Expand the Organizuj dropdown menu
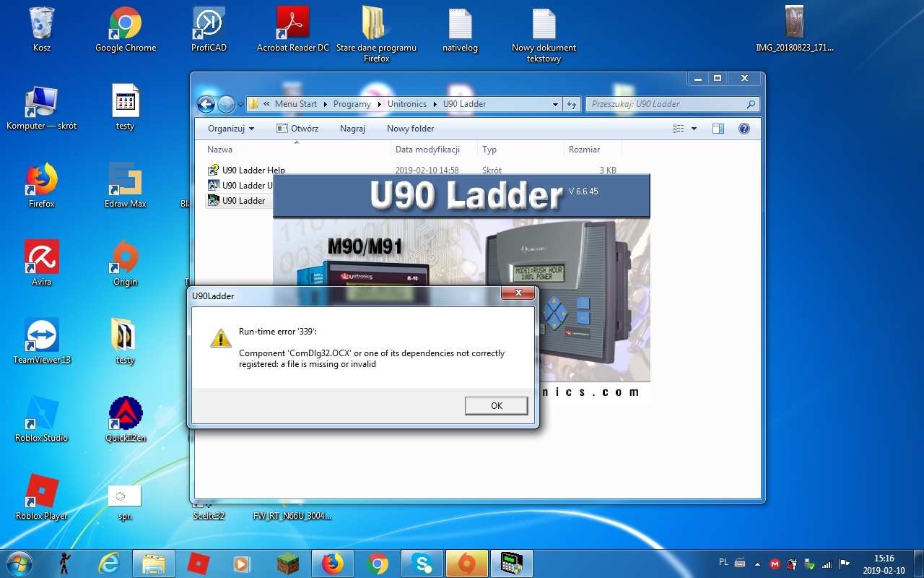This screenshot has height=578, width=924. (x=230, y=128)
